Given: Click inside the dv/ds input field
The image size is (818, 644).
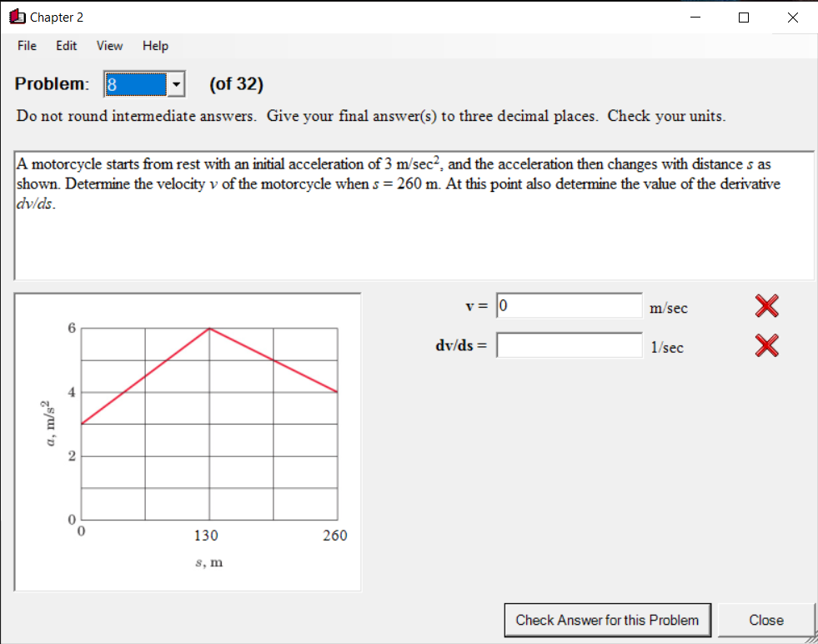Looking at the screenshot, I should [570, 345].
